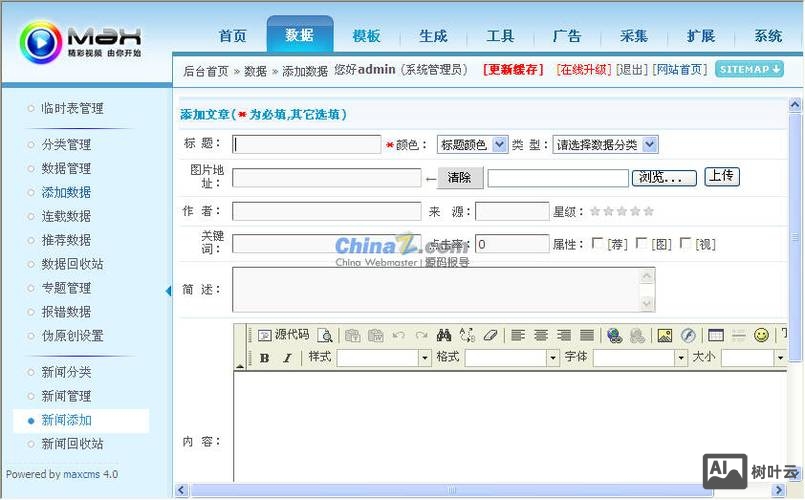
Task: Align text left in editor toolbar
Action: 518,335
